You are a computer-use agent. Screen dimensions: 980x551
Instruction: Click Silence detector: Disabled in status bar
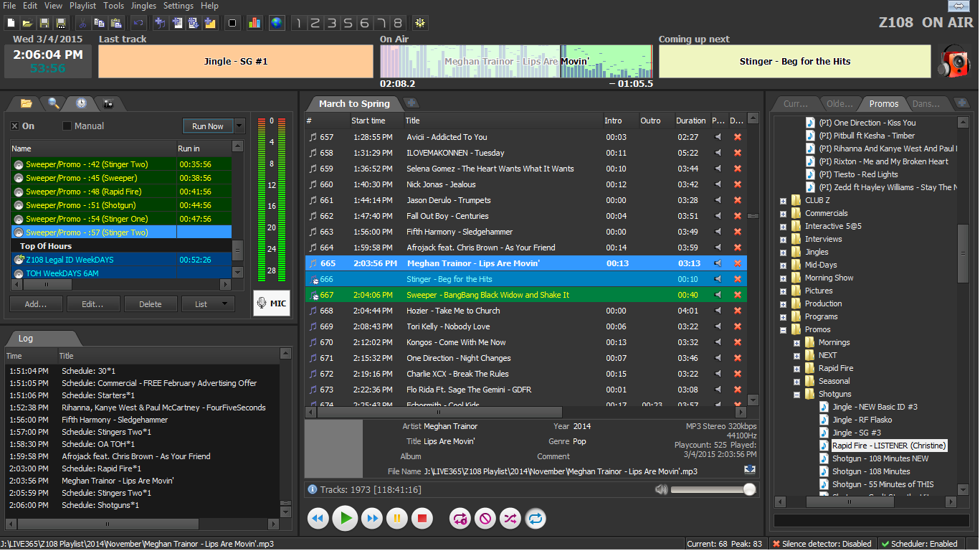coord(822,544)
